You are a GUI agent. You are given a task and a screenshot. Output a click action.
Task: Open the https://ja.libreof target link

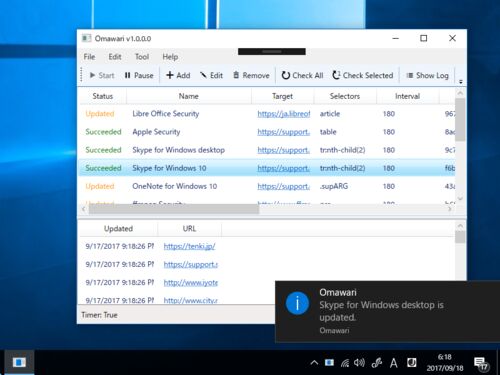[x=284, y=114]
